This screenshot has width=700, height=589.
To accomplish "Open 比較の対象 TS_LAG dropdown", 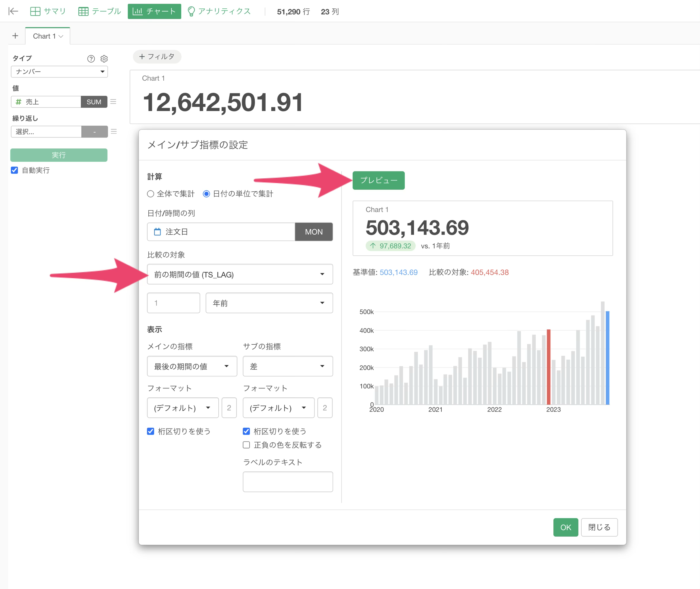I will click(240, 274).
